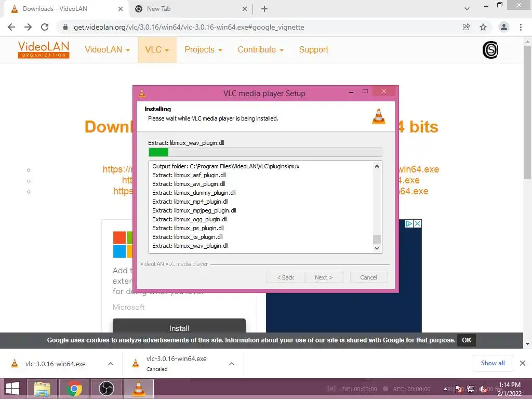Click the browser page vertical scrollbar
532x399 pixels.
pos(527,112)
